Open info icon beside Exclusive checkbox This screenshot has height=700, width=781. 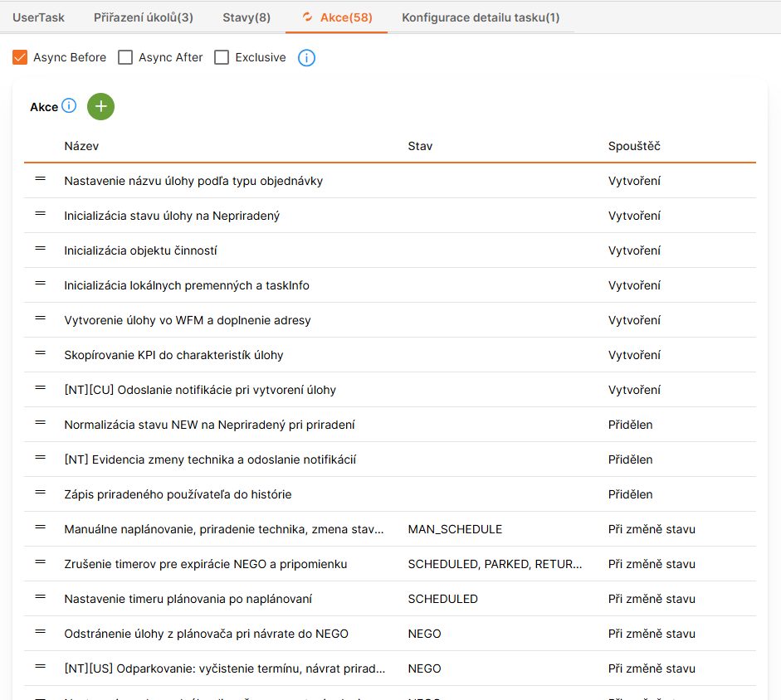pos(306,58)
